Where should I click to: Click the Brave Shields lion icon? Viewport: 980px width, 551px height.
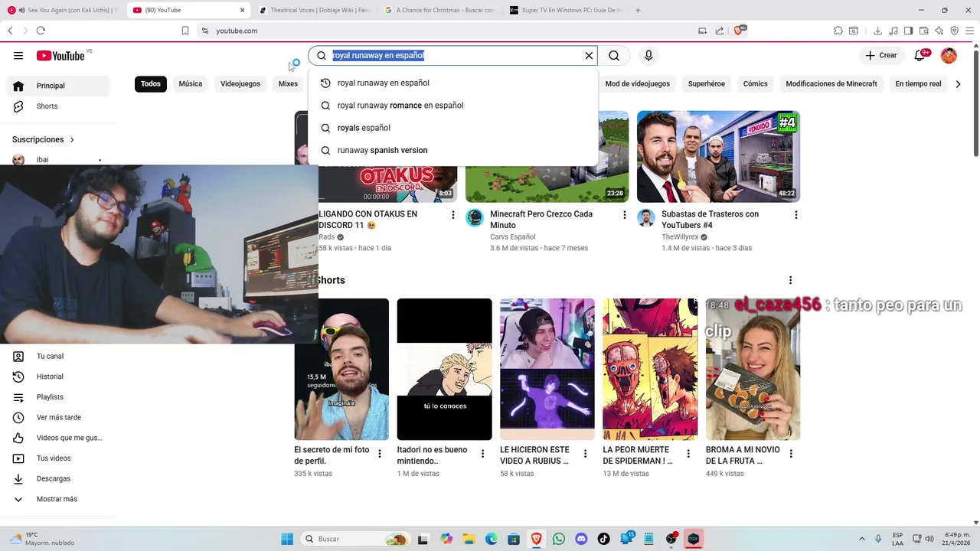(x=739, y=31)
